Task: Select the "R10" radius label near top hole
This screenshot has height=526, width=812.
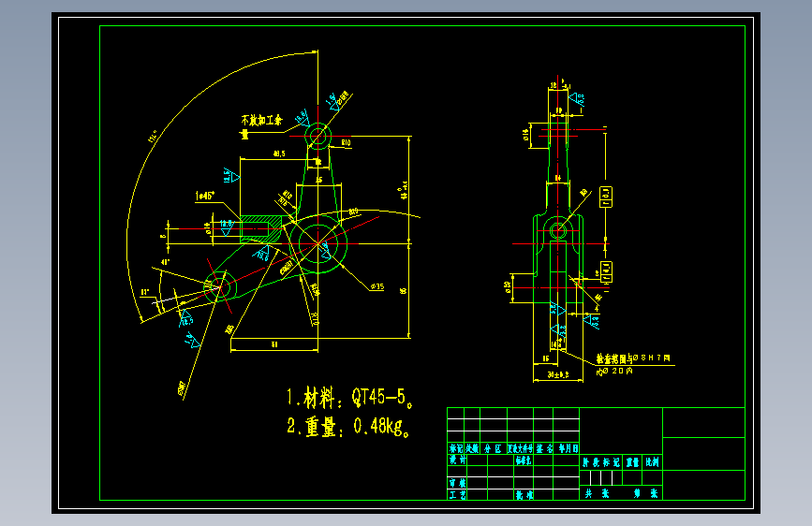Action: coord(346,142)
